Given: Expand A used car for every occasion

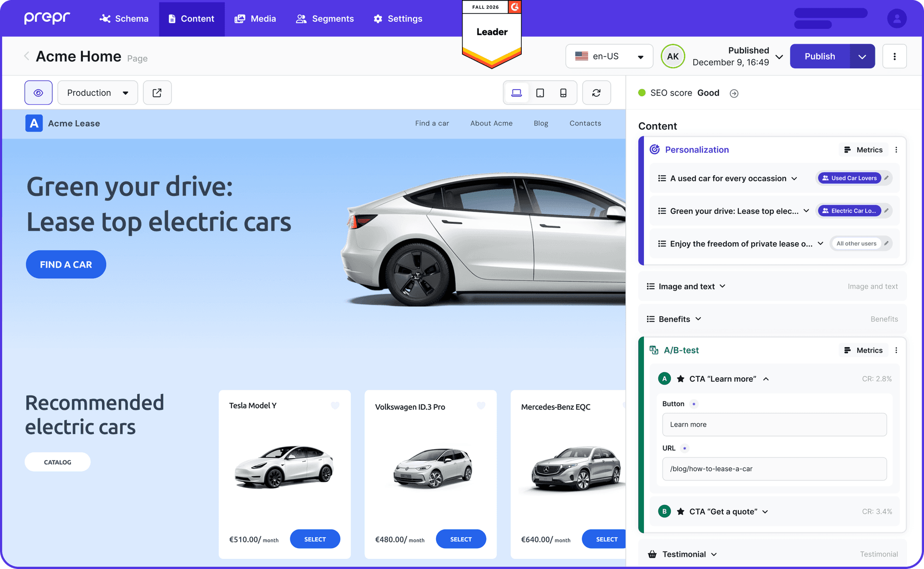Looking at the screenshot, I should click(794, 179).
